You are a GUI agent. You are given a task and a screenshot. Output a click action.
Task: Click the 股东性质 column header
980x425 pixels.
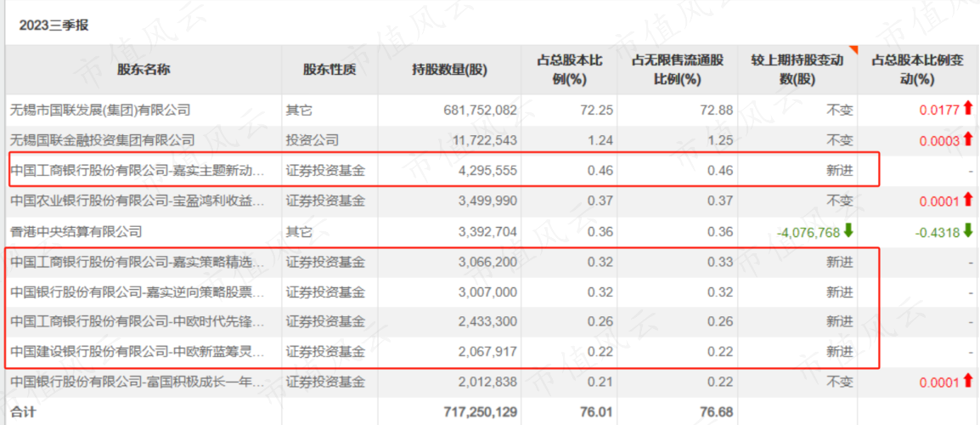coord(329,70)
